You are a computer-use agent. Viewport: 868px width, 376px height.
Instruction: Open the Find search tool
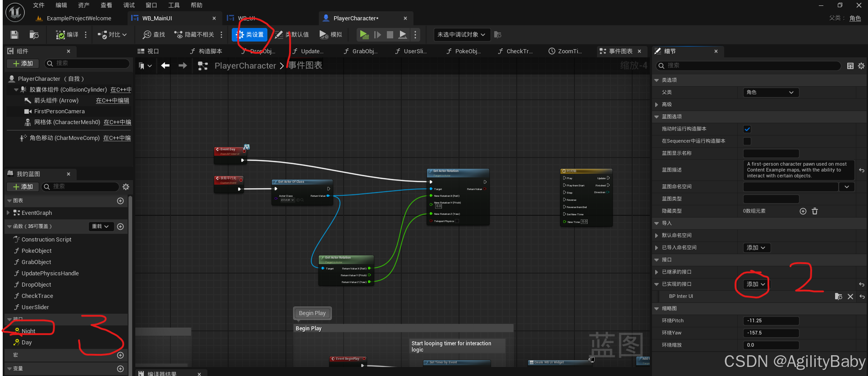(x=154, y=35)
